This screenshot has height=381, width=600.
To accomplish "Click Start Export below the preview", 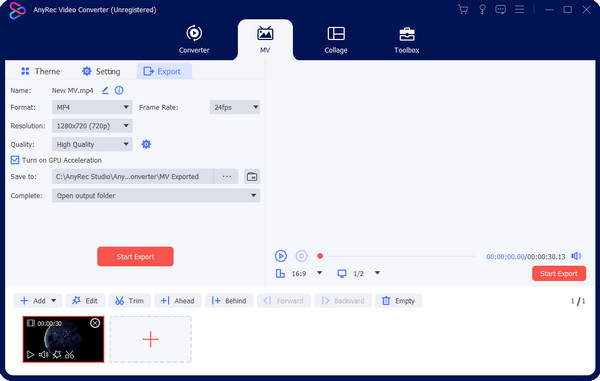I will [559, 274].
